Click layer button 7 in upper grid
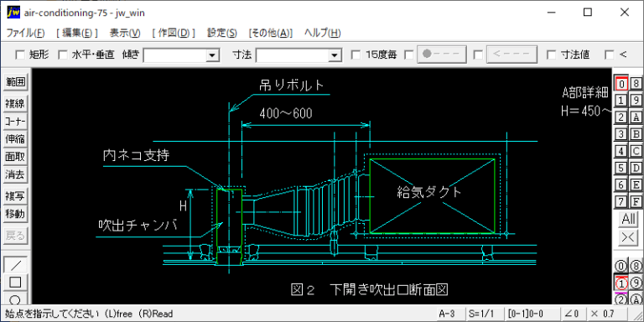This screenshot has width=644, height=322. point(621,201)
